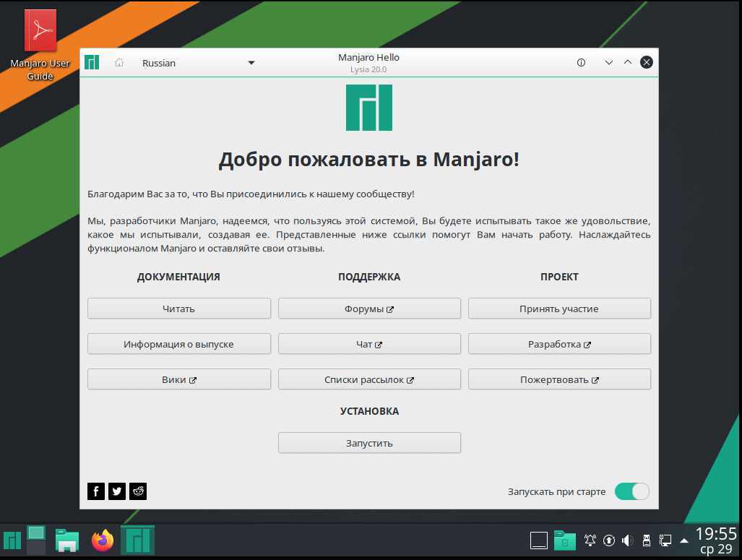Open the Twitter social icon
Image resolution: width=742 pixels, height=560 pixels.
tap(117, 491)
